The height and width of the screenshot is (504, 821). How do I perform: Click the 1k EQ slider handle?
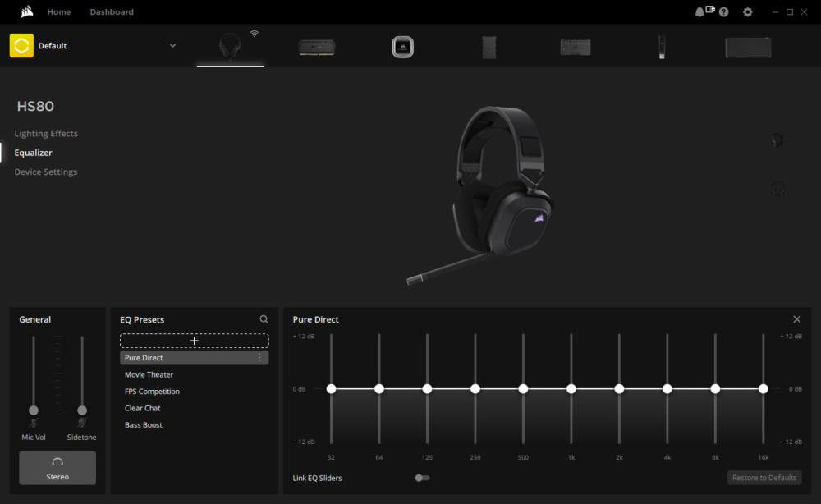pos(571,389)
